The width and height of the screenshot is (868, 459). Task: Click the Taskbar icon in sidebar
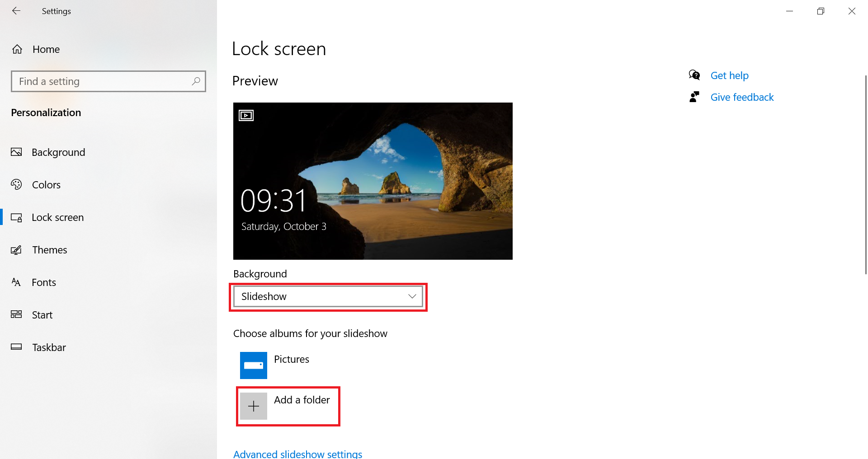point(16,347)
